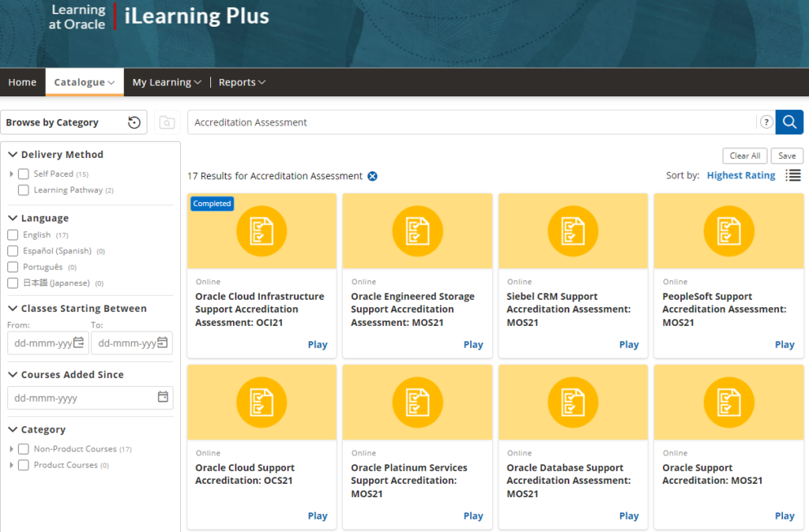809x532 pixels.
Task: Open the To date calendar picker icon
Action: 162,343
